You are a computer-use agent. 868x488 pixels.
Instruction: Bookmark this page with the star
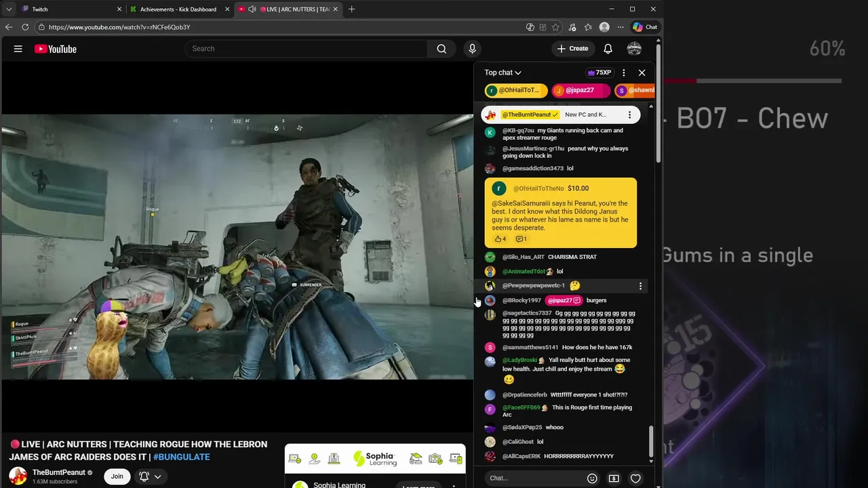click(556, 27)
